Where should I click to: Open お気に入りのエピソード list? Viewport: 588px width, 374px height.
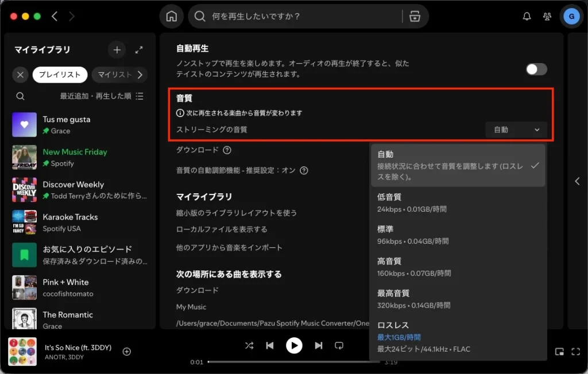pos(80,255)
